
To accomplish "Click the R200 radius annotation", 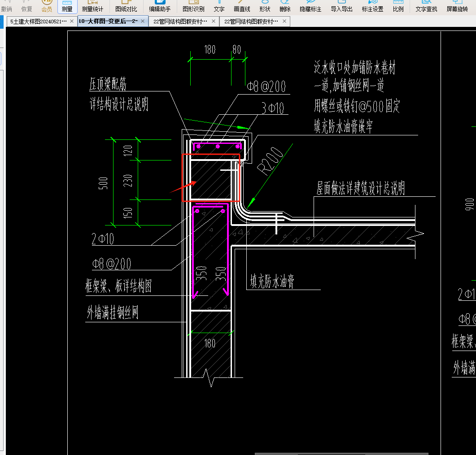I will tap(269, 160).
